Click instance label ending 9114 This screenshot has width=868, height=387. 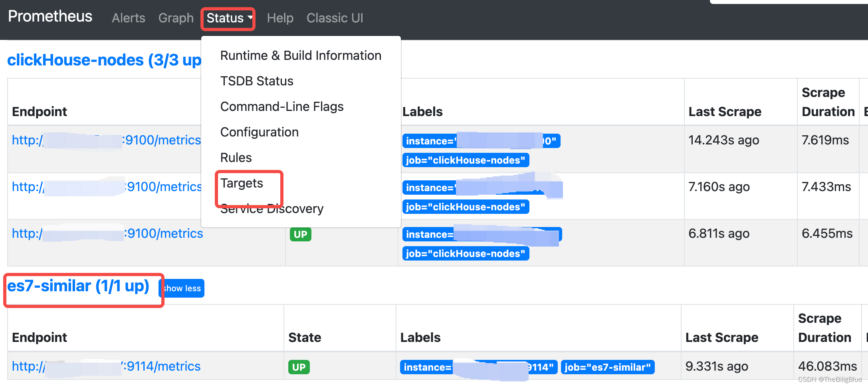point(478,367)
